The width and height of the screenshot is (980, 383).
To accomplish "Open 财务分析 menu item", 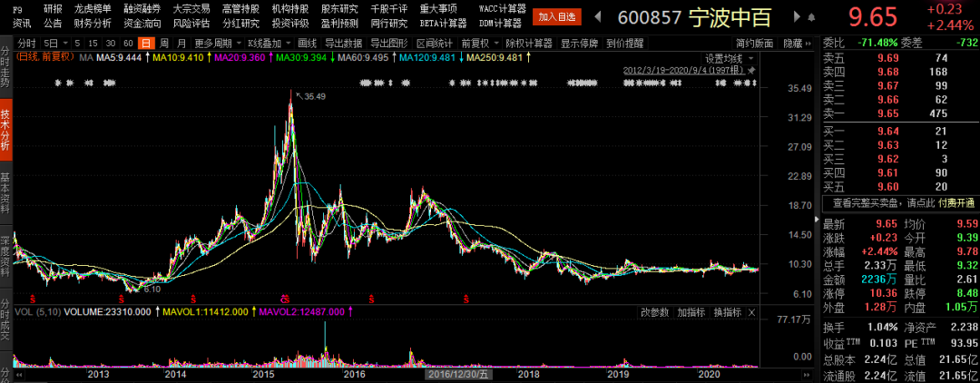I will click(x=93, y=24).
